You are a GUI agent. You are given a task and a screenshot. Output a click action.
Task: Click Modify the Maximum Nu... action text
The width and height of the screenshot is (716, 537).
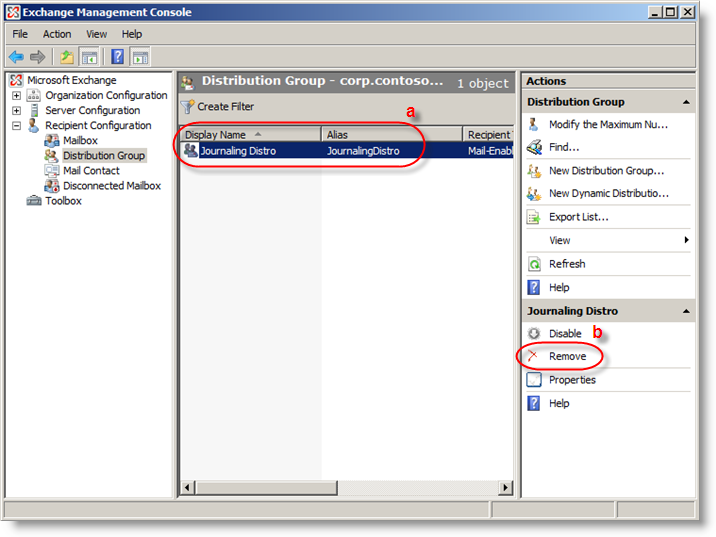[x=608, y=124]
